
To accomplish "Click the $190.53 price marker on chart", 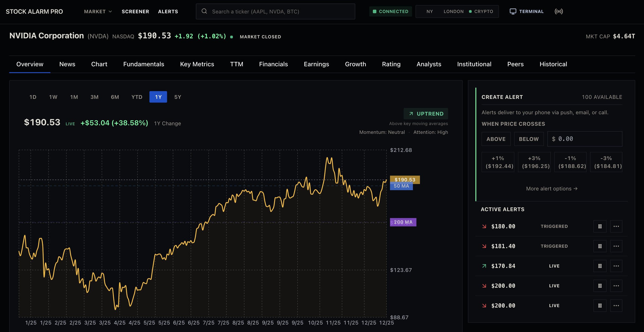I will click(405, 180).
